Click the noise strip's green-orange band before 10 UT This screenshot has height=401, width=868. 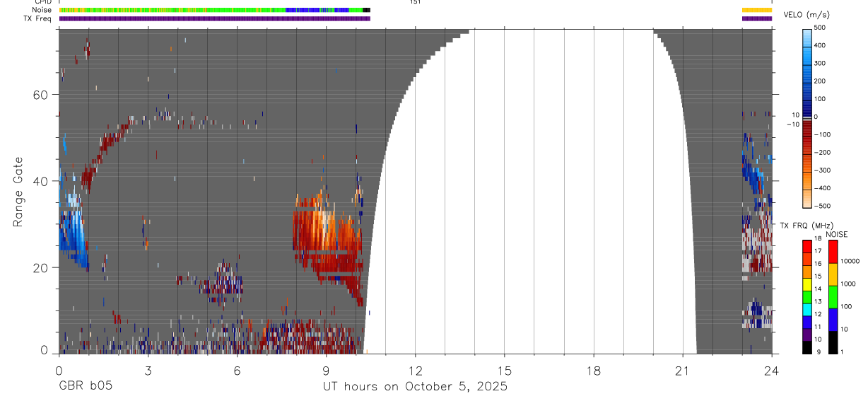[x=172, y=10]
